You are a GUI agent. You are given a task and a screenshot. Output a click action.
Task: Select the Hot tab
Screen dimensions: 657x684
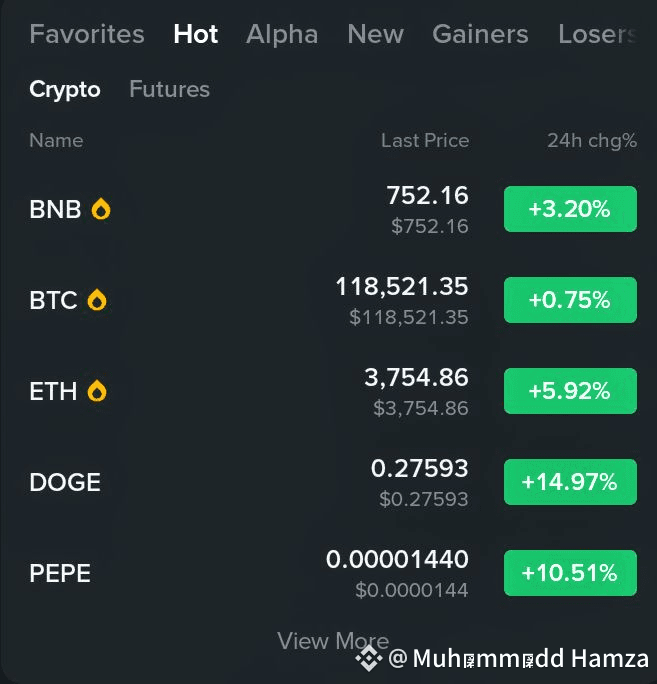[195, 34]
